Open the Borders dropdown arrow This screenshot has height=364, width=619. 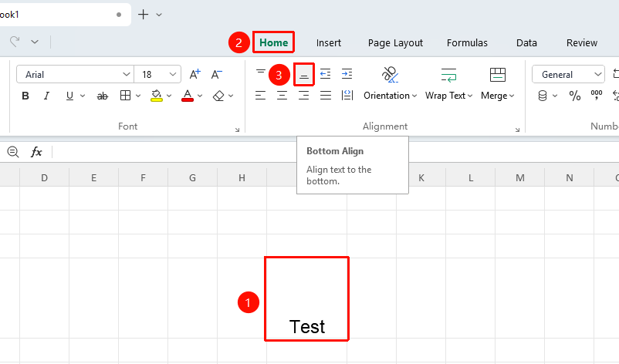point(138,96)
